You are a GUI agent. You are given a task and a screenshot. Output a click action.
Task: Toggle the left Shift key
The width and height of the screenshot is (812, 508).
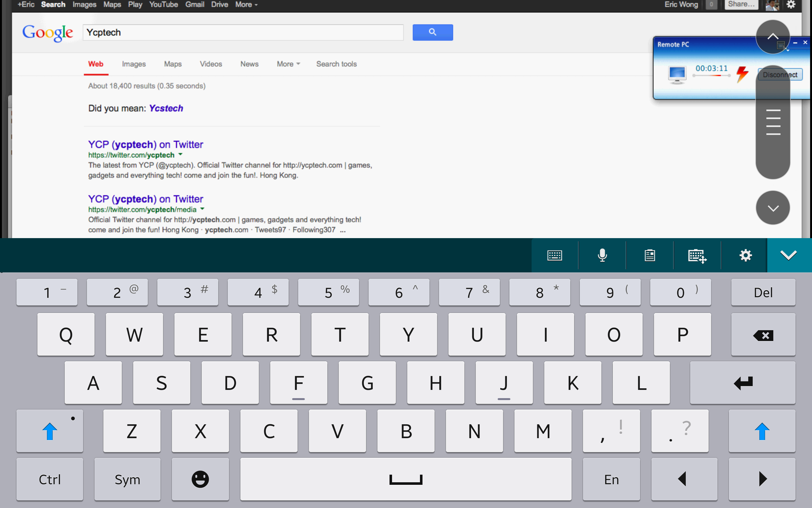click(50, 431)
